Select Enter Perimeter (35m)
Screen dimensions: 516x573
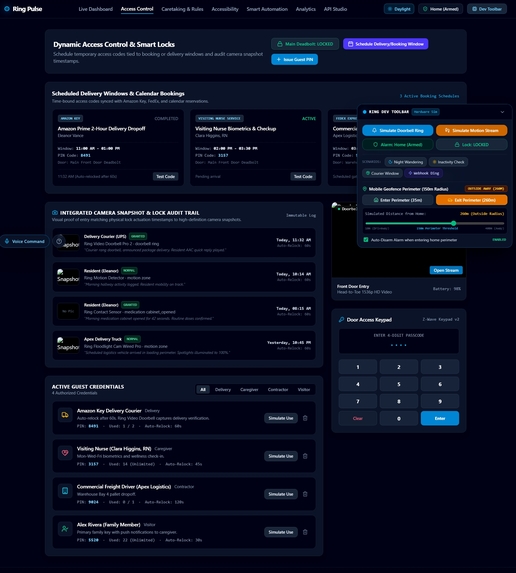pos(398,200)
